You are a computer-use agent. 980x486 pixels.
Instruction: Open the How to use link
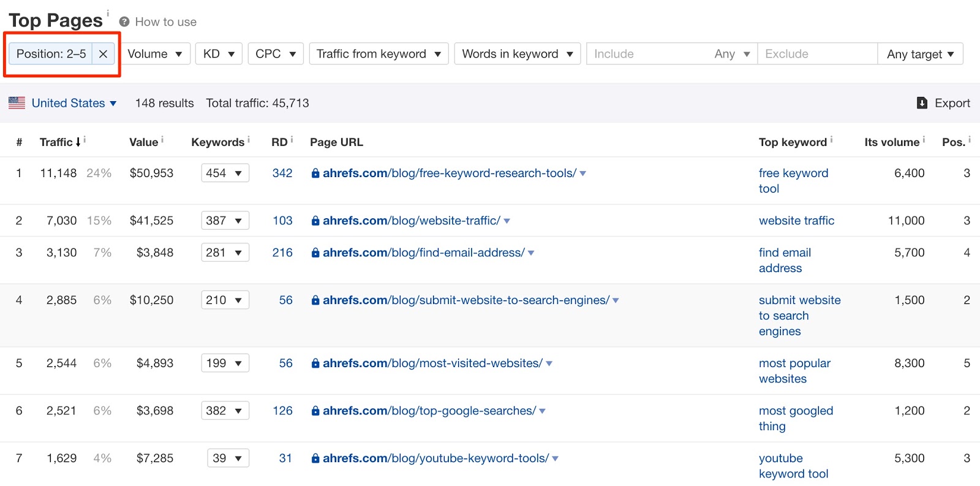pyautogui.click(x=165, y=22)
